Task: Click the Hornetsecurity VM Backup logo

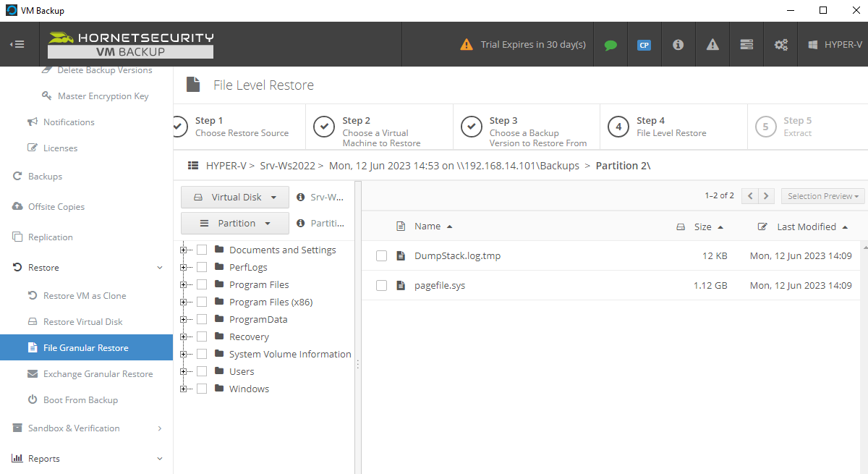Action: pos(131,44)
